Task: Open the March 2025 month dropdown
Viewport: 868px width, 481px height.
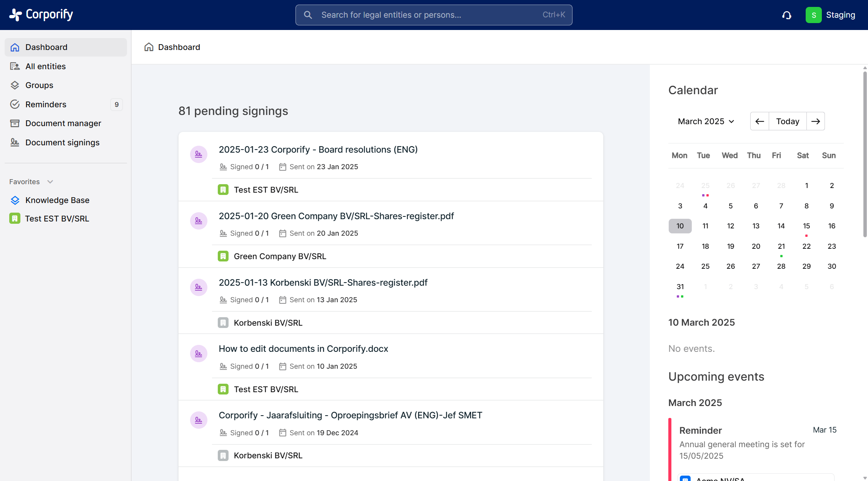Action: pyautogui.click(x=706, y=121)
